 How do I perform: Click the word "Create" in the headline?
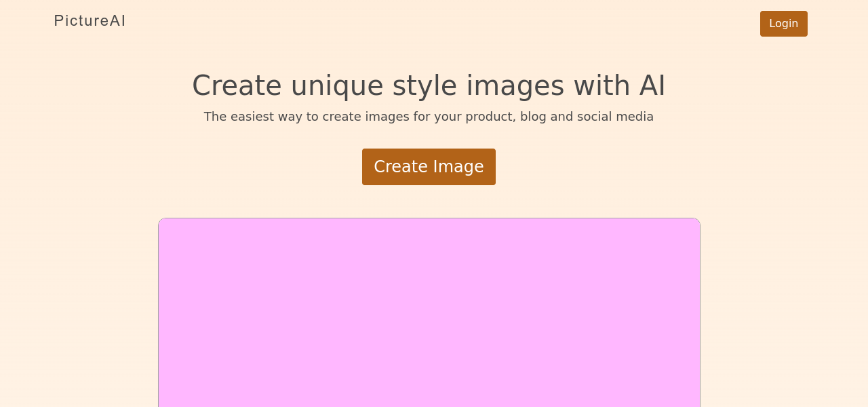point(236,85)
